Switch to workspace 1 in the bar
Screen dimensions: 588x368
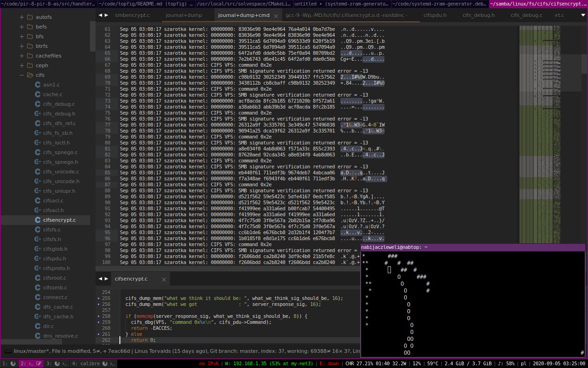(9, 363)
